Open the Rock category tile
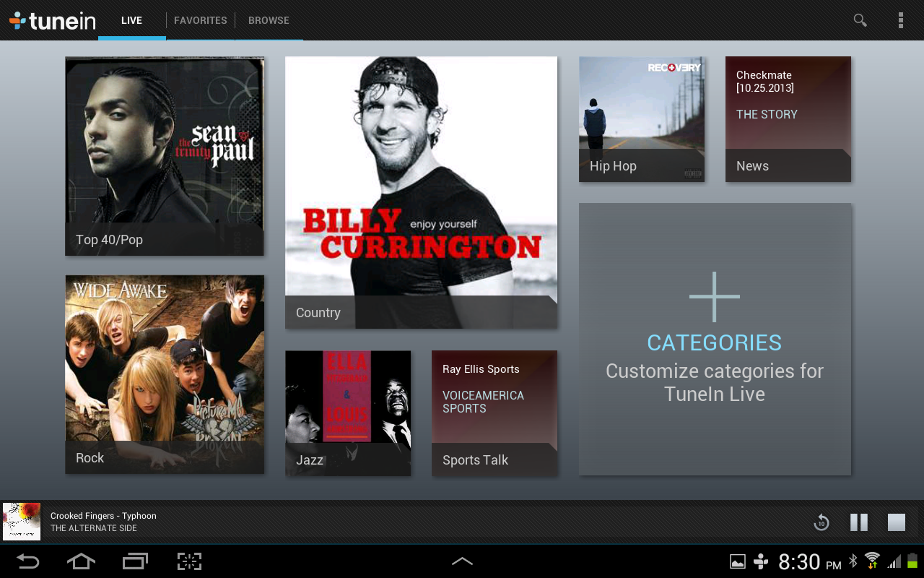 [165, 374]
